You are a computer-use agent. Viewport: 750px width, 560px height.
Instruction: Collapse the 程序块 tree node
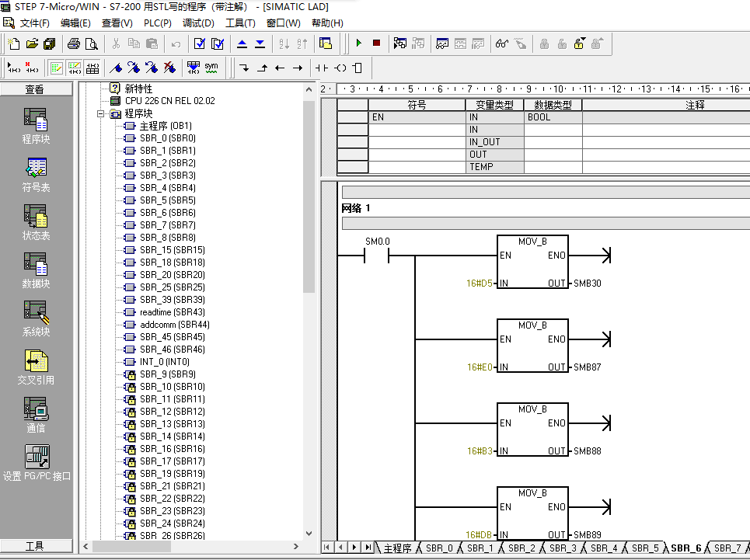[x=100, y=113]
